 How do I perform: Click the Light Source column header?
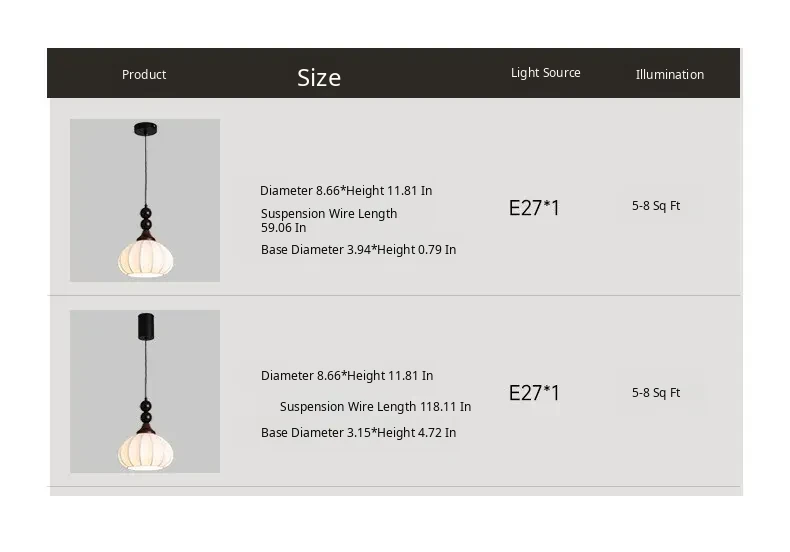point(545,73)
